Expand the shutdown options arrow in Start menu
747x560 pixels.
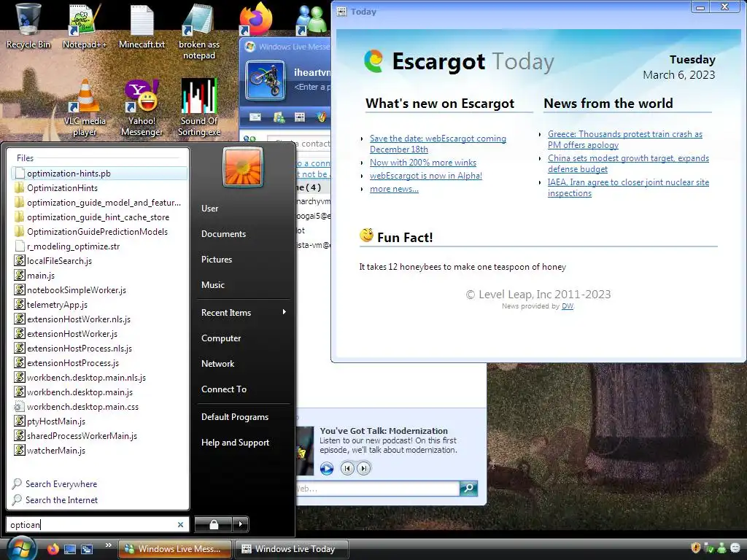tap(241, 524)
